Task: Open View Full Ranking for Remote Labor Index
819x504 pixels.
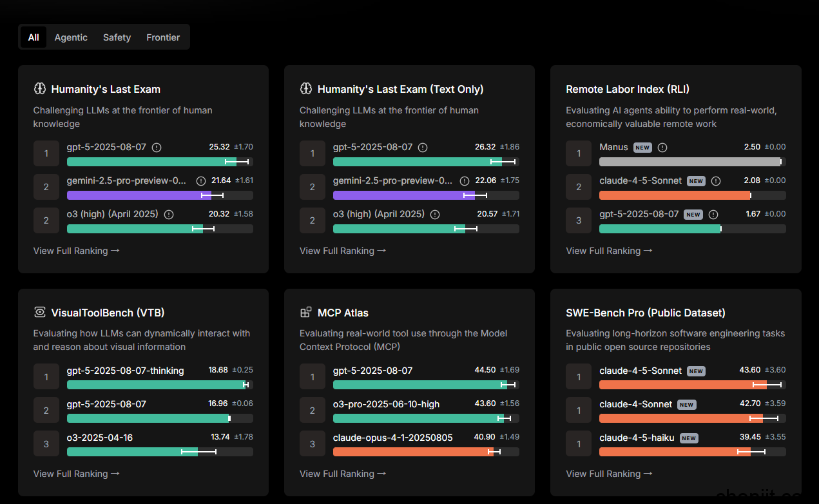Action: pyautogui.click(x=609, y=251)
